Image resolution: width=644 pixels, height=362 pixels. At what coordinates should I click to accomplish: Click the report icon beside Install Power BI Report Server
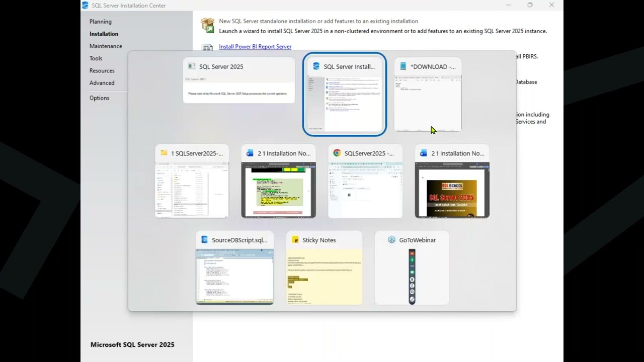[x=207, y=48]
